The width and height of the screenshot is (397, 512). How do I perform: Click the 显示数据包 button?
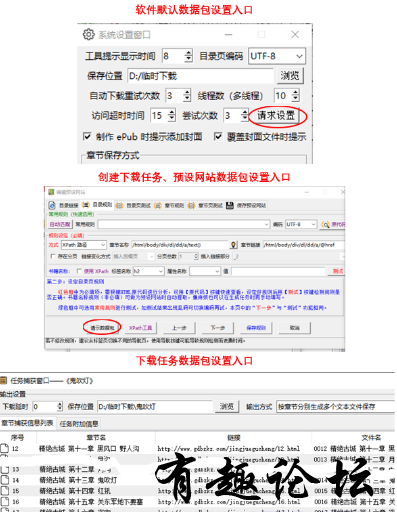tap(102, 328)
